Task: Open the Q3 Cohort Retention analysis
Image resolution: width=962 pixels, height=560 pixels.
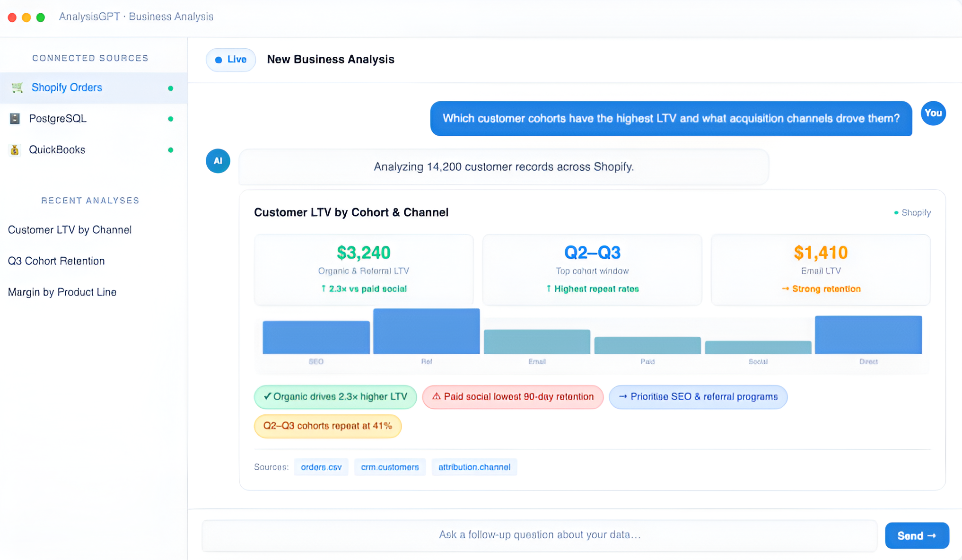Action: pos(56,261)
